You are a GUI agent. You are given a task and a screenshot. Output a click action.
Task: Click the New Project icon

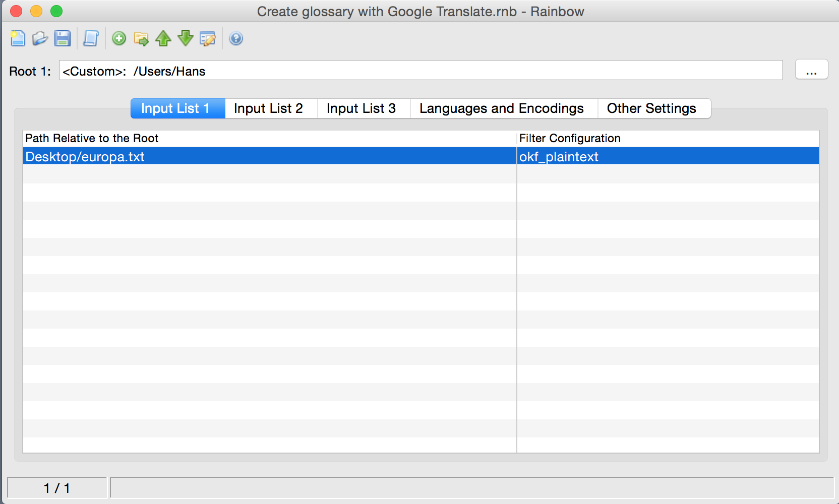tap(18, 39)
